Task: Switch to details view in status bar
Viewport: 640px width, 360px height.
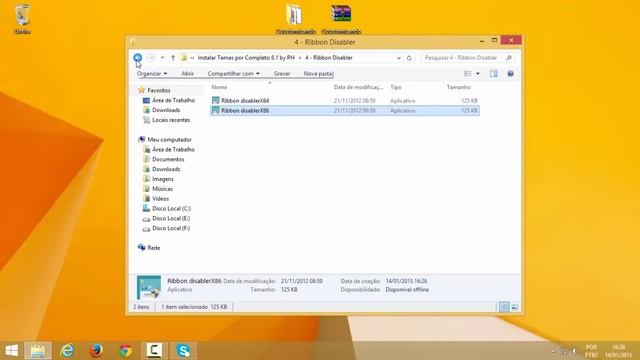Action: [x=504, y=307]
